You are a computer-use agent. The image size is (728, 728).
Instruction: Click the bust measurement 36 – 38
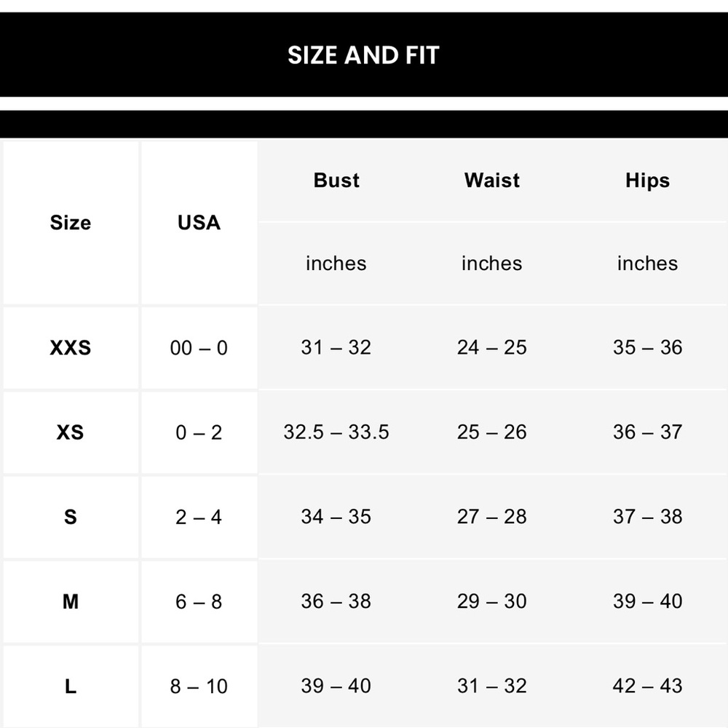336,601
